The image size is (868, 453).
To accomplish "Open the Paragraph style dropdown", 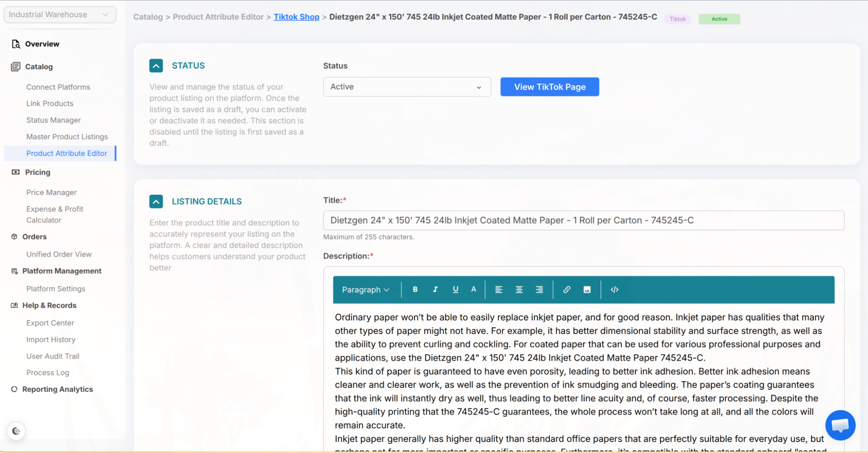I will pos(365,289).
